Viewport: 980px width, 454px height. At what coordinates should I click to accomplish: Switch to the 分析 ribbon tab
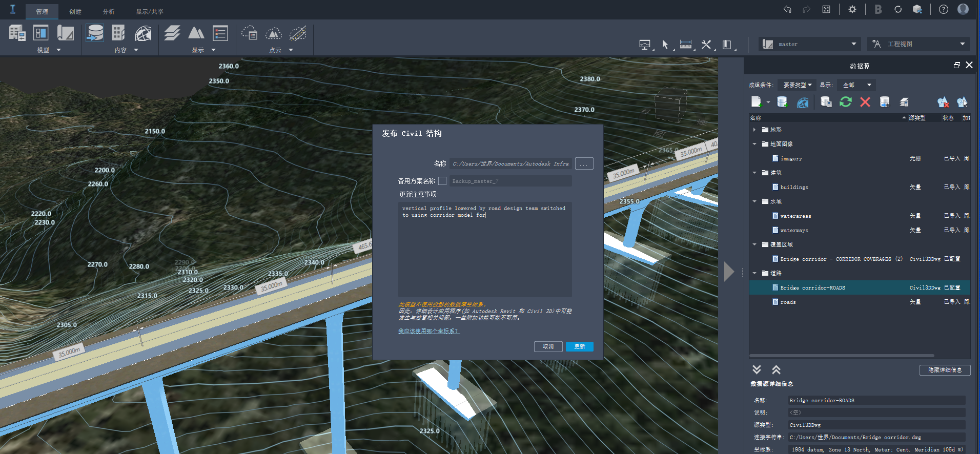coord(109,11)
